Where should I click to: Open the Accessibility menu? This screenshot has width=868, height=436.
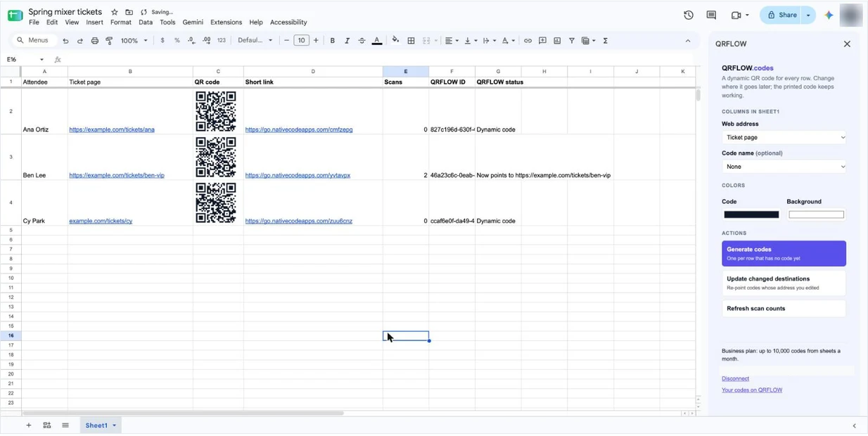pyautogui.click(x=288, y=23)
